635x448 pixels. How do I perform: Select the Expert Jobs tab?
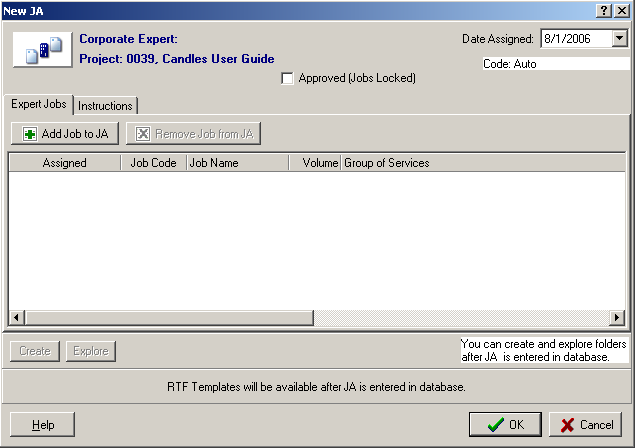39,105
